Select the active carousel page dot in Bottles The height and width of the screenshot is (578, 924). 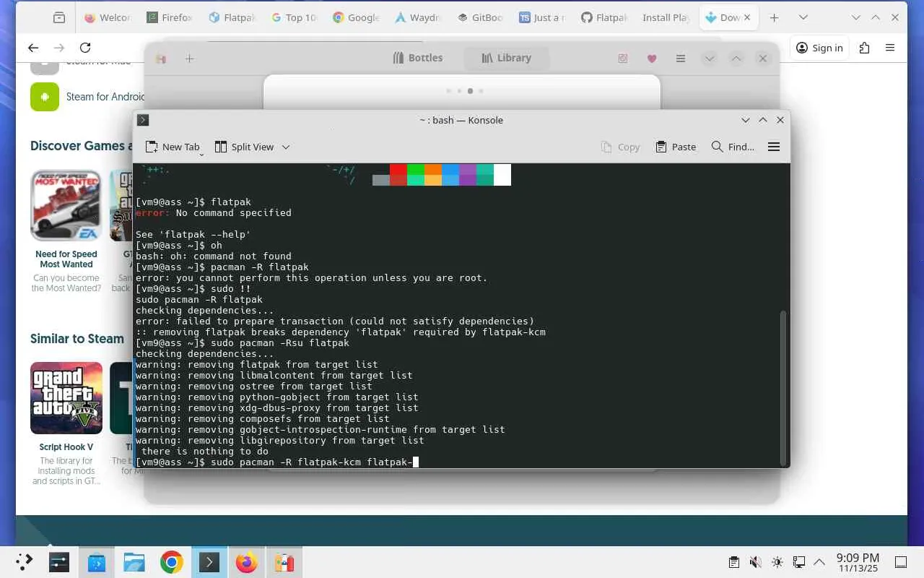[470, 91]
